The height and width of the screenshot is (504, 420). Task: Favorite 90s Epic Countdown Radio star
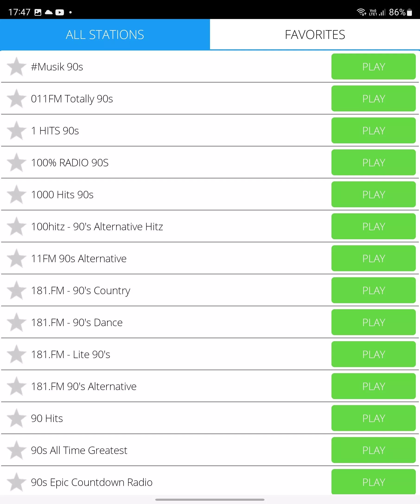coord(16,482)
